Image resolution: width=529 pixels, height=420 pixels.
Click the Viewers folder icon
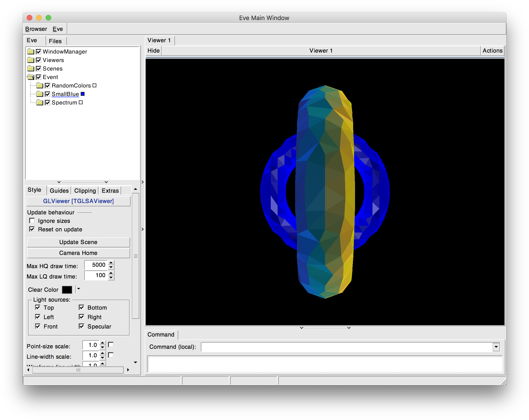coord(30,60)
